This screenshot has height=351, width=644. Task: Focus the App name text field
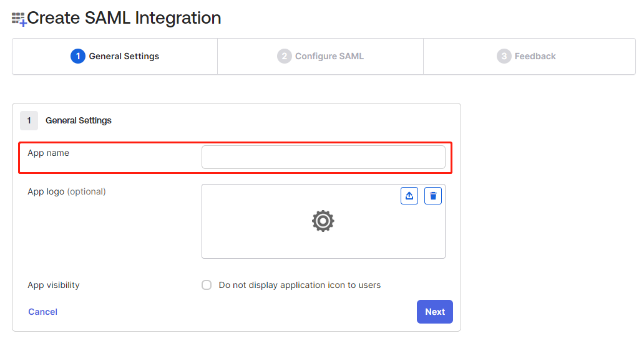click(323, 157)
